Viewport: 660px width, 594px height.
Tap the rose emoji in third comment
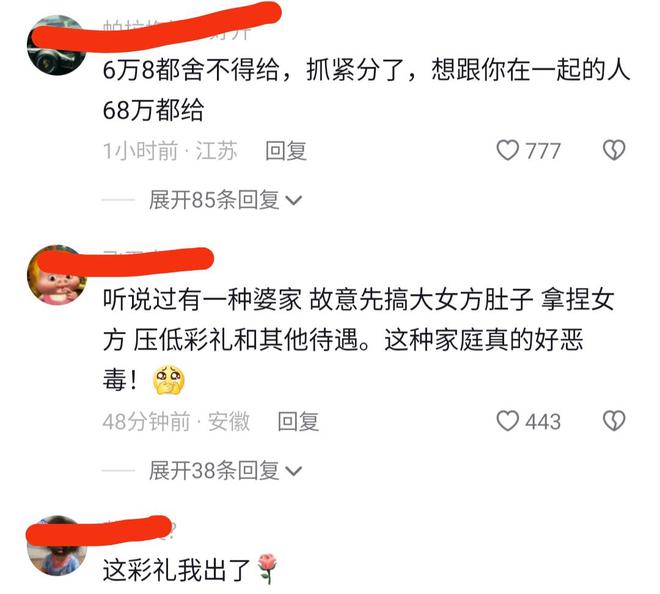pos(267,569)
